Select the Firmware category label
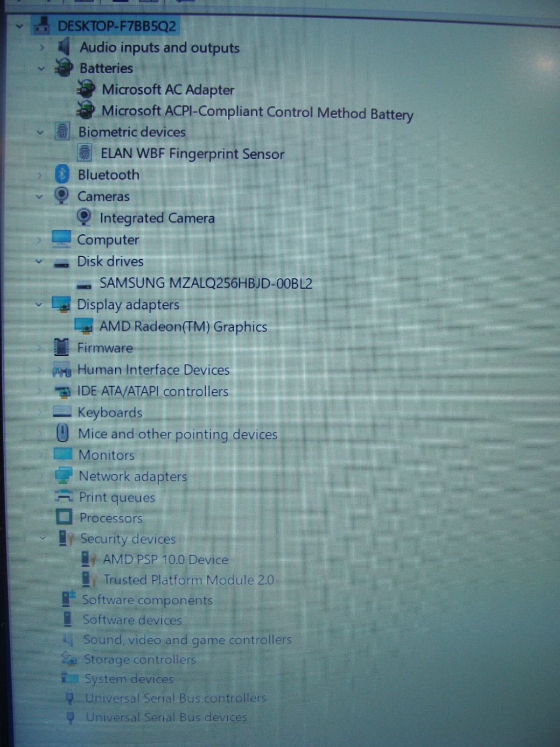 [105, 348]
